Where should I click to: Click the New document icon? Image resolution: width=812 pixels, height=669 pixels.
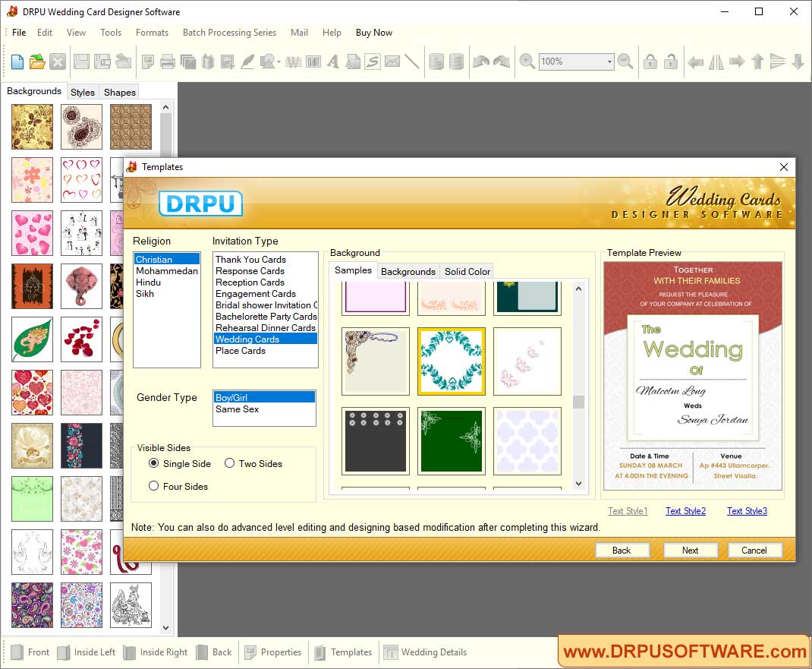pos(17,62)
